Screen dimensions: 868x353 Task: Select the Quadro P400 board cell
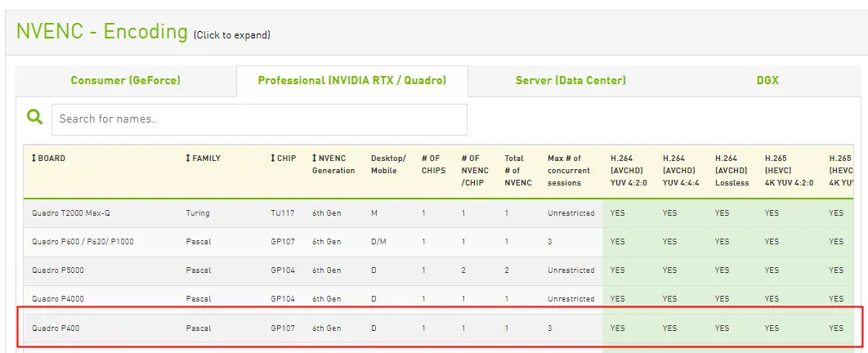click(56, 328)
